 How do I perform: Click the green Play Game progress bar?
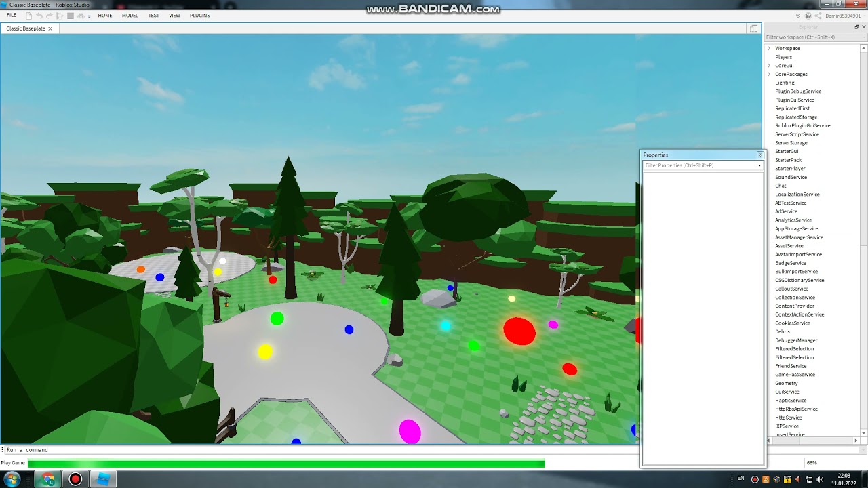[286, 464]
